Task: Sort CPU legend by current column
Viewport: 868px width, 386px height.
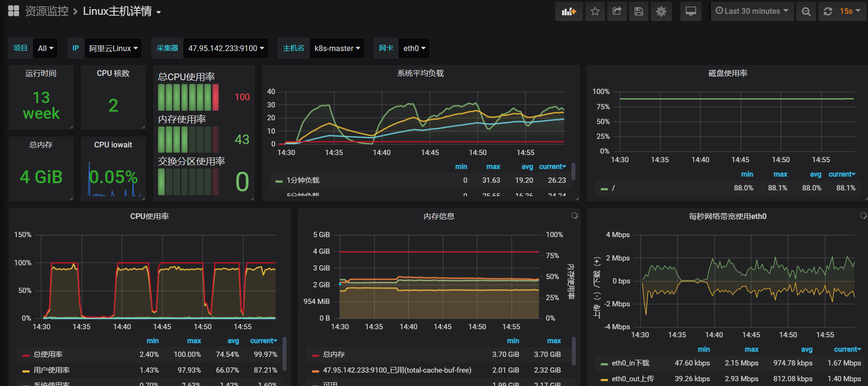Action: pos(264,341)
